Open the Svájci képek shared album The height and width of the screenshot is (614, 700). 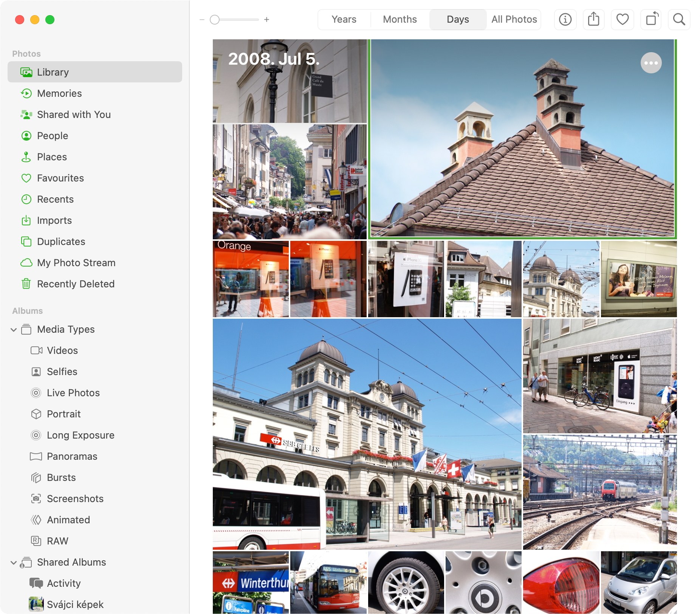tap(75, 605)
